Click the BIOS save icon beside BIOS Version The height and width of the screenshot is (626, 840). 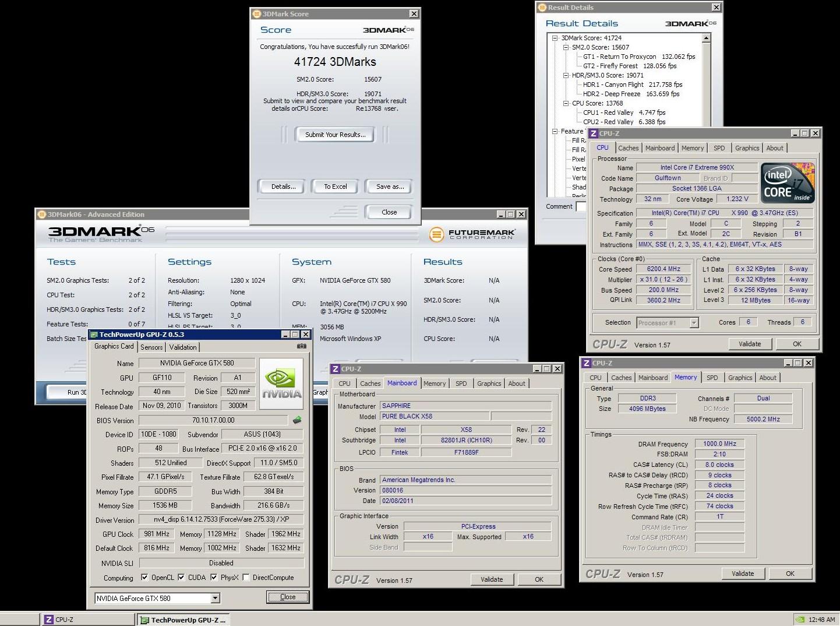click(x=297, y=420)
